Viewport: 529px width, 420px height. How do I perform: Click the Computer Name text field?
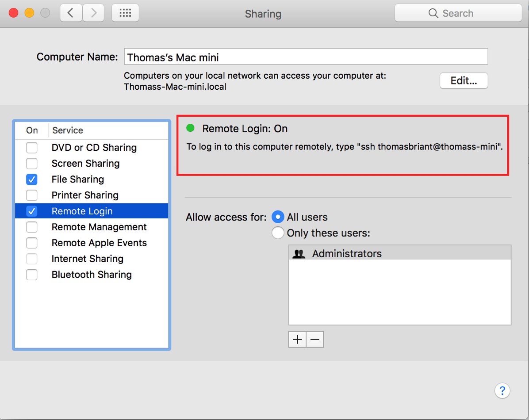306,57
